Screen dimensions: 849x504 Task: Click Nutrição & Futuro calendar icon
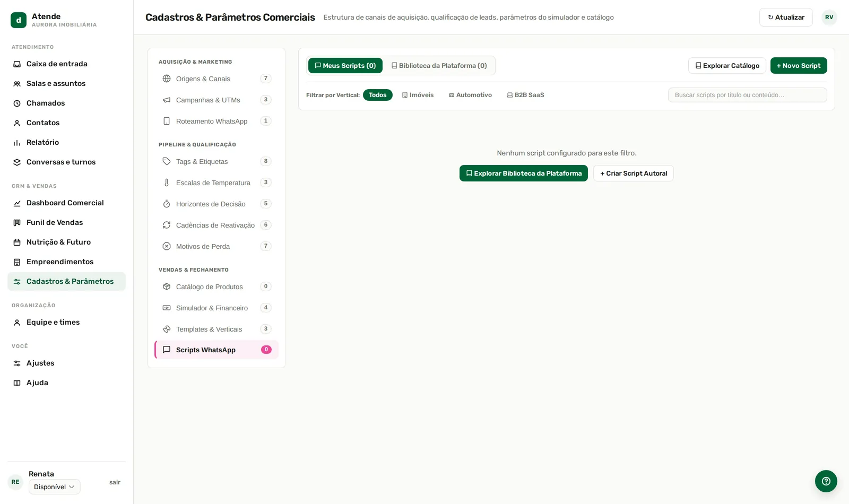tap(17, 242)
